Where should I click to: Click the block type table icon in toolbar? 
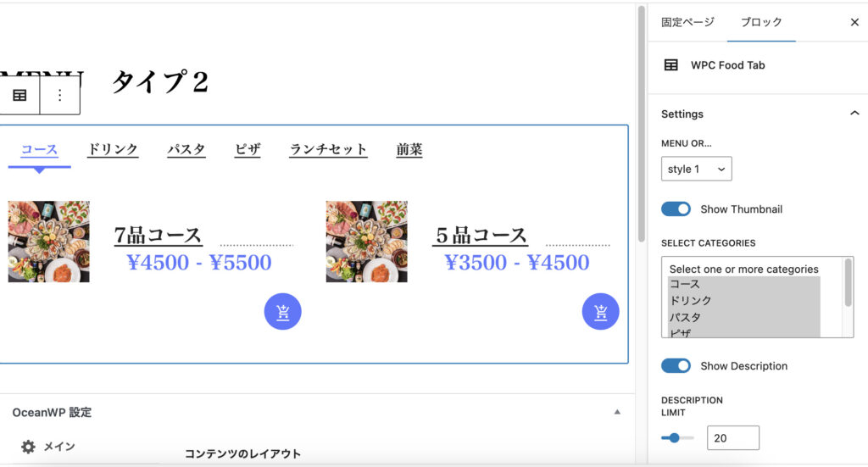(19, 96)
